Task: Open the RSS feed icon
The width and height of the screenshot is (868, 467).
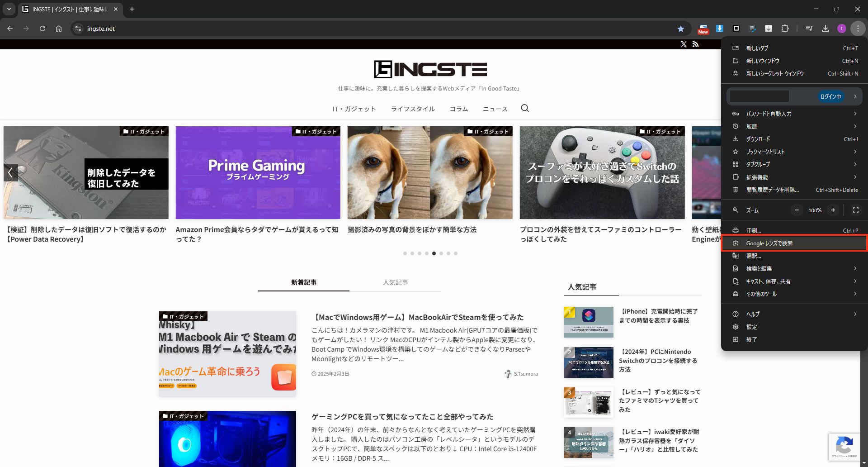Action: [696, 44]
